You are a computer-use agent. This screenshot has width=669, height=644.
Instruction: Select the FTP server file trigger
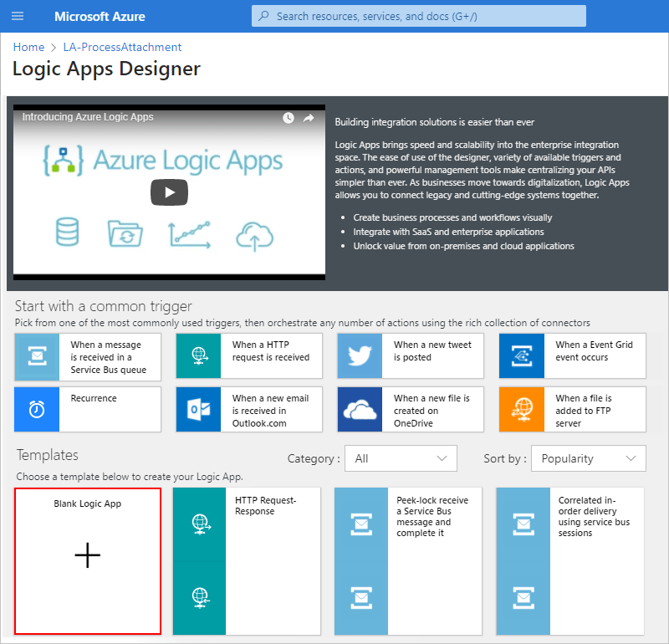pos(572,409)
